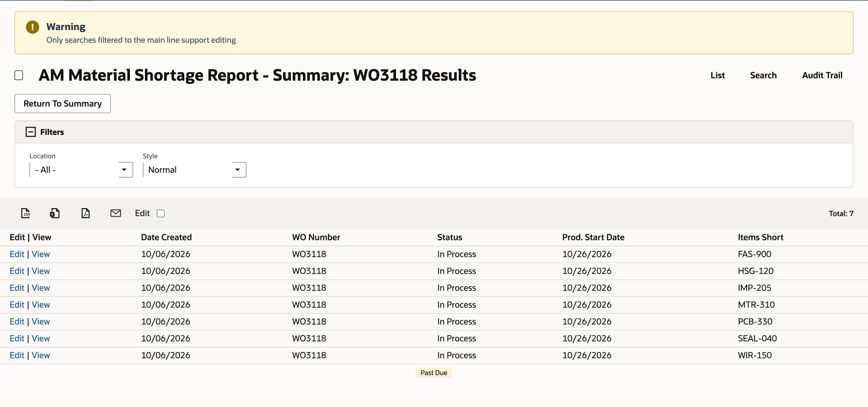This screenshot has width=868, height=407.
Task: Select the MTR-310 item cell
Action: (756, 305)
